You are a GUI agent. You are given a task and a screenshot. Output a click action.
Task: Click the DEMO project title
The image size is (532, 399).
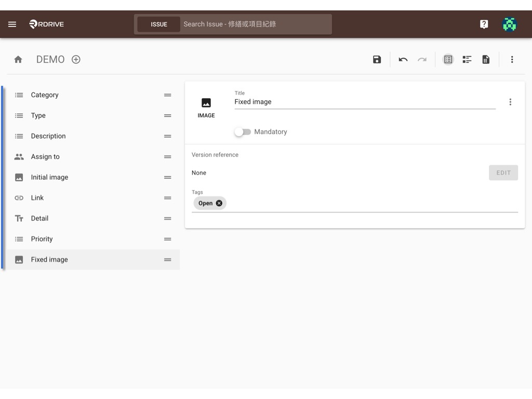click(50, 60)
